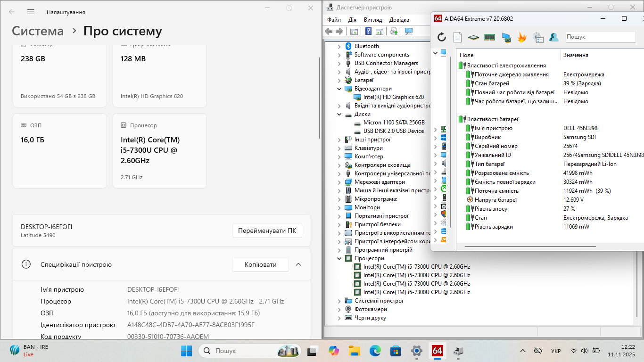
Task: Click the Перейменувати ПК button
Action: click(267, 231)
